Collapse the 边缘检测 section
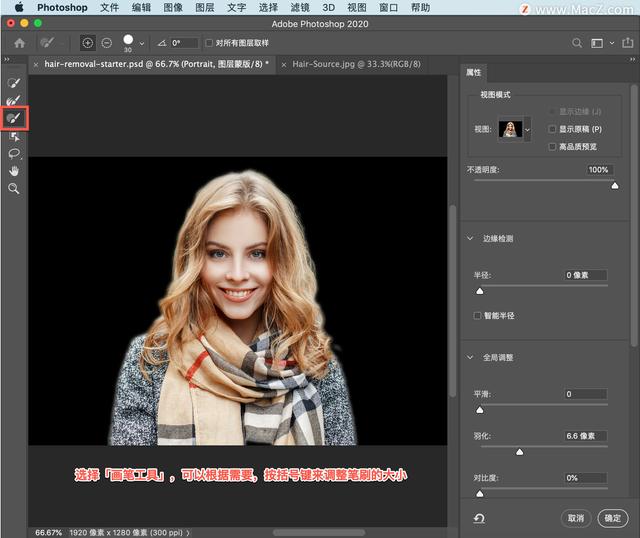This screenshot has width=640, height=538. point(471,239)
